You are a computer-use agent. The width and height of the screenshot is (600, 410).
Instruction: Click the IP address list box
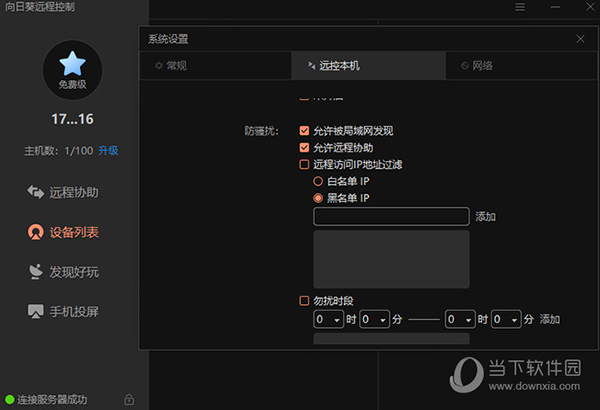pyautogui.click(x=391, y=259)
